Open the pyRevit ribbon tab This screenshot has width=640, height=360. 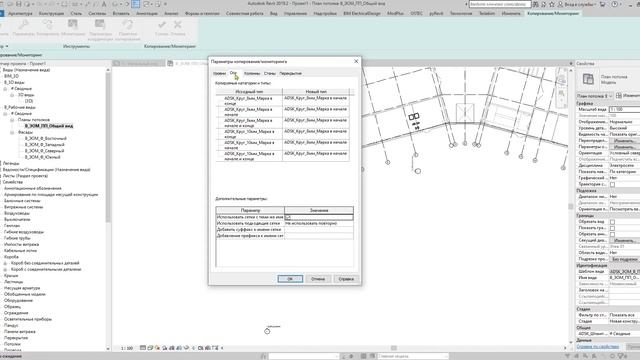pos(436,13)
